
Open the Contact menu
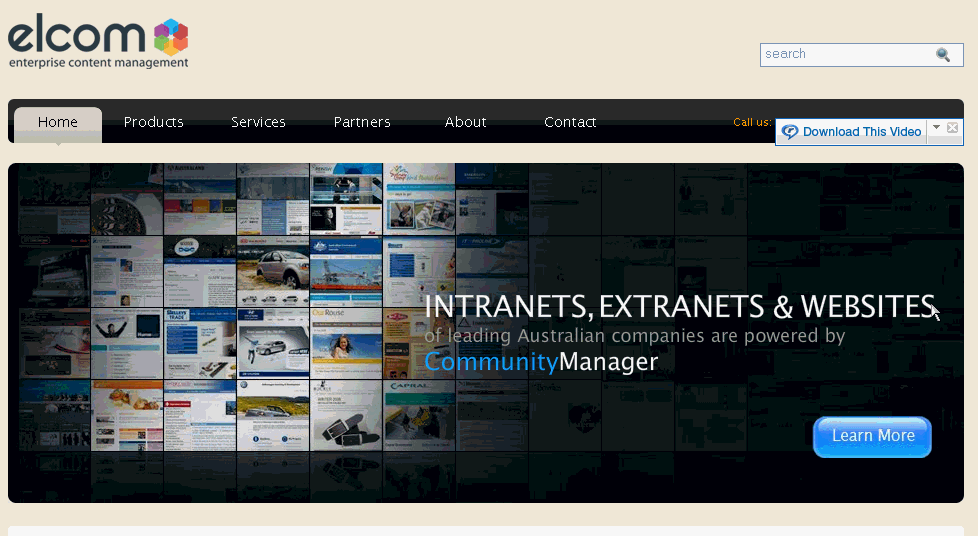pos(570,122)
